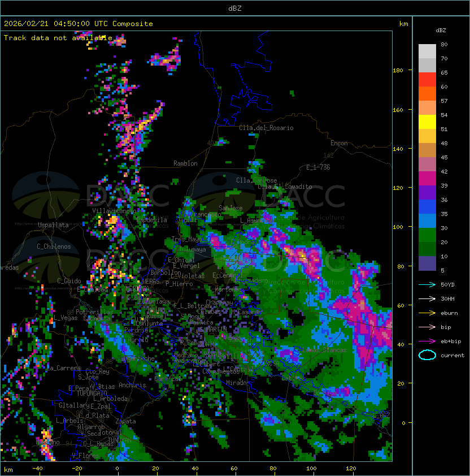The height and width of the screenshot is (476, 470).
Task: Click the 'dBZ' heading above the color scale
Action: tap(441, 31)
